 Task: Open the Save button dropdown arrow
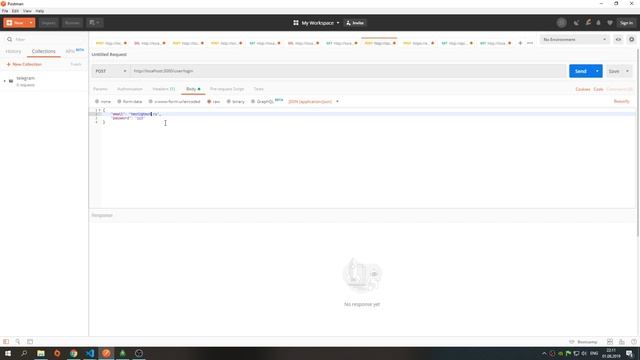[627, 71]
